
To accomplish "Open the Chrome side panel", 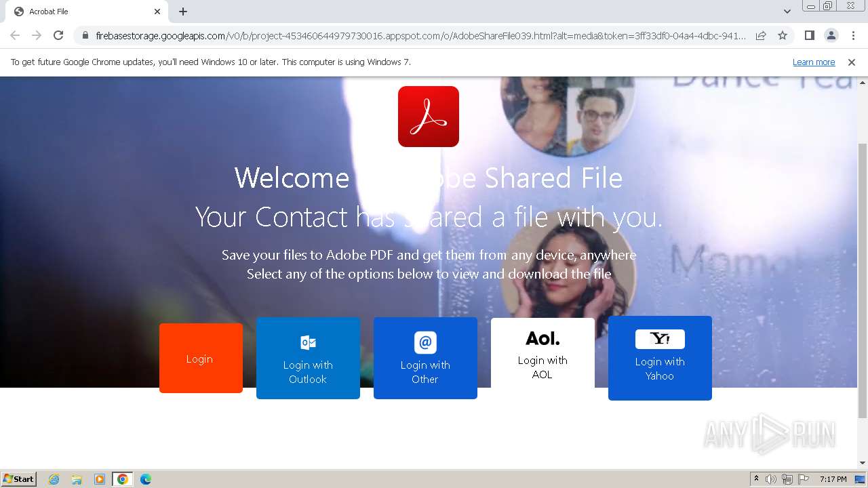I will (809, 35).
